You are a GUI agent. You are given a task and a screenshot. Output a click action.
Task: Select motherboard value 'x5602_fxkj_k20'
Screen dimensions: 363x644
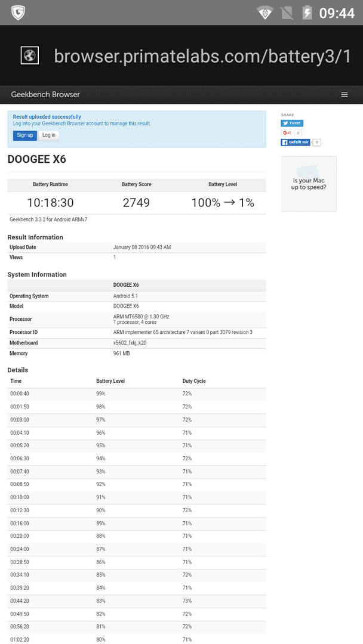[x=130, y=343]
